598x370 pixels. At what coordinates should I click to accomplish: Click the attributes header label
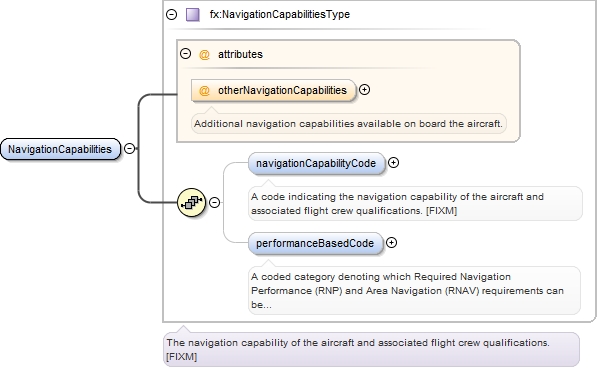[240, 55]
